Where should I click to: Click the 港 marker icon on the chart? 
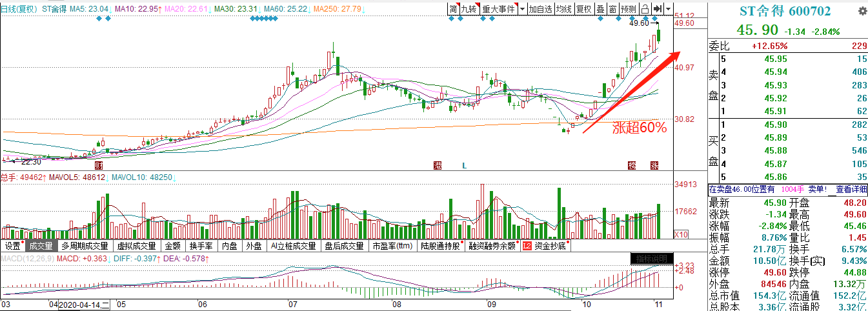(x=438, y=166)
